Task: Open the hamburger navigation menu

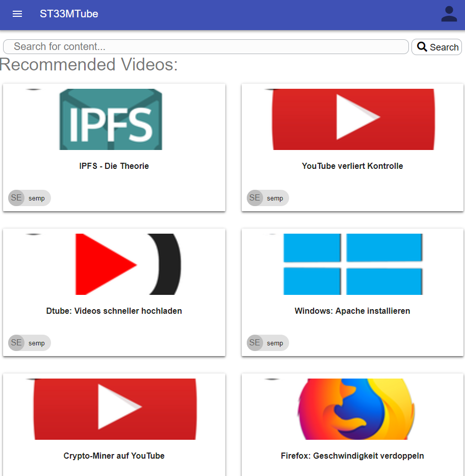Action: click(x=17, y=14)
